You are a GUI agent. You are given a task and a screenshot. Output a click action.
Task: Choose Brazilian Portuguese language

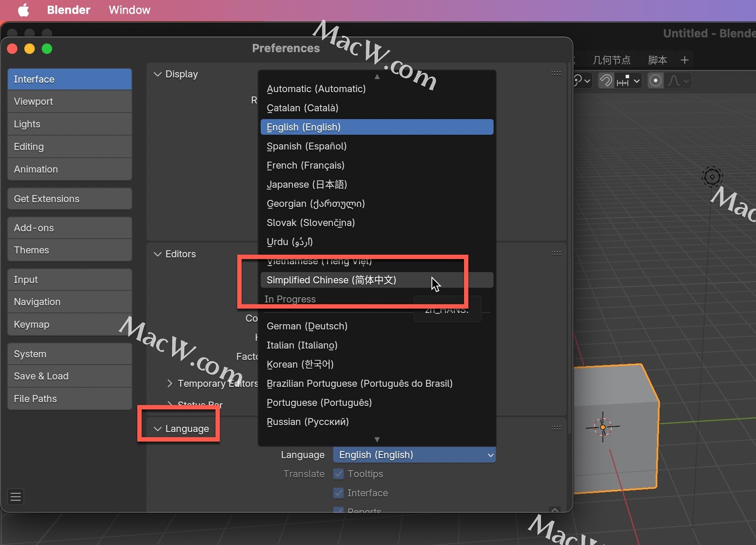(377, 383)
